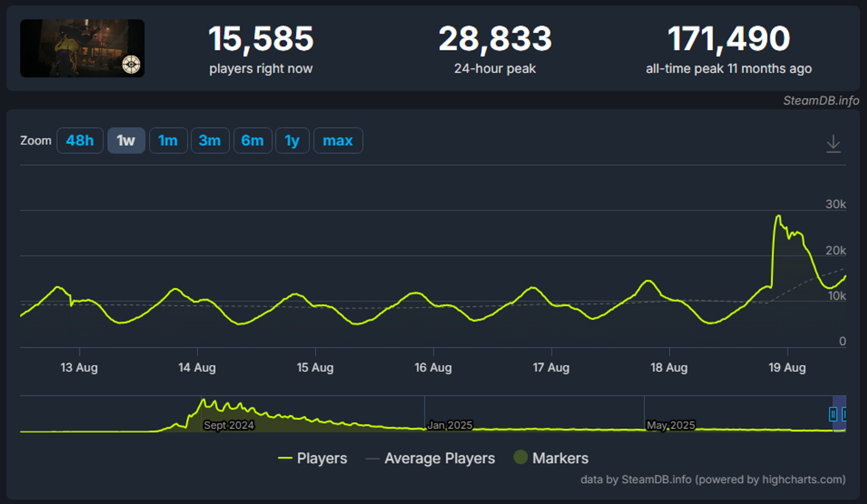
Task: Click the 19 Aug peak on chart
Action: 778,216
